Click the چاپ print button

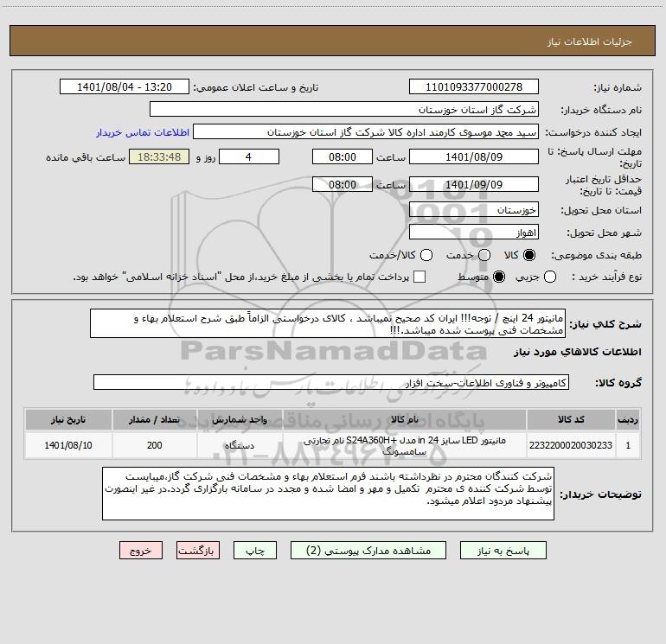coord(255,551)
